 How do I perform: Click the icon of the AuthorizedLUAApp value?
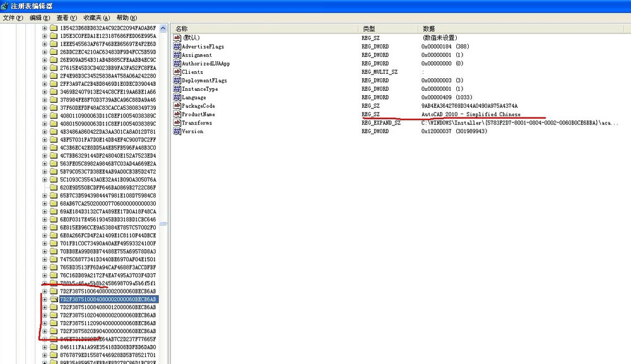click(x=177, y=63)
